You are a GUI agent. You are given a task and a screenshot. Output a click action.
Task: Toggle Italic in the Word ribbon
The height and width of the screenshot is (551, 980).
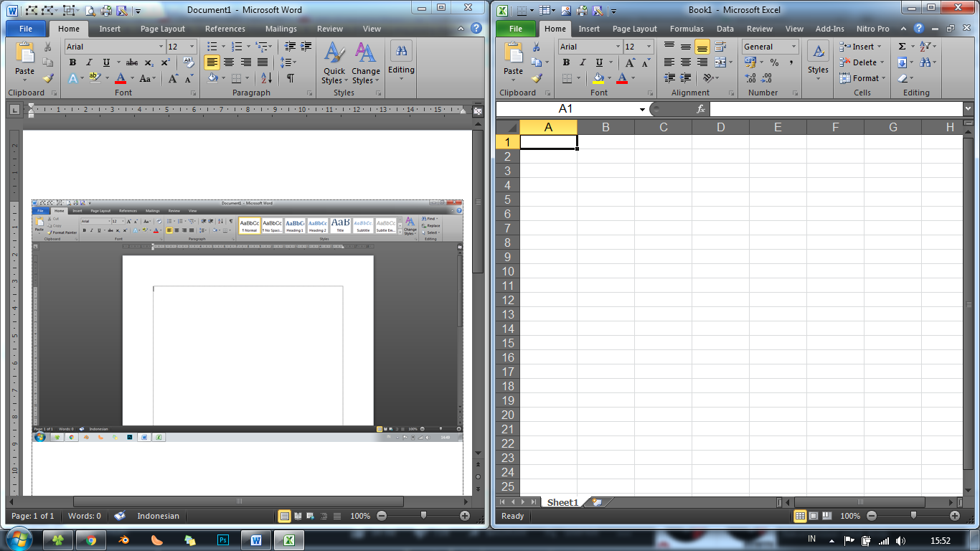click(x=90, y=62)
